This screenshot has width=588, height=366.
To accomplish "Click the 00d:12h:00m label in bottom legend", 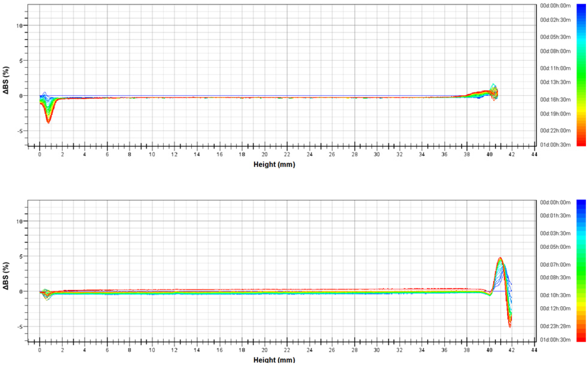I will pyautogui.click(x=555, y=308).
